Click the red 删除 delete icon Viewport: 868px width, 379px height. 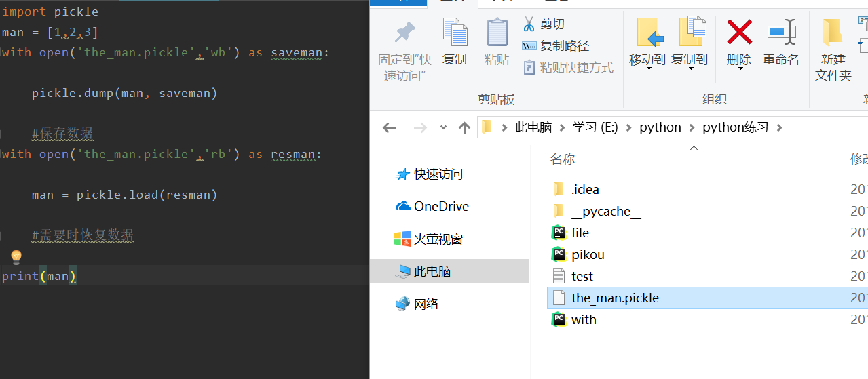[739, 32]
